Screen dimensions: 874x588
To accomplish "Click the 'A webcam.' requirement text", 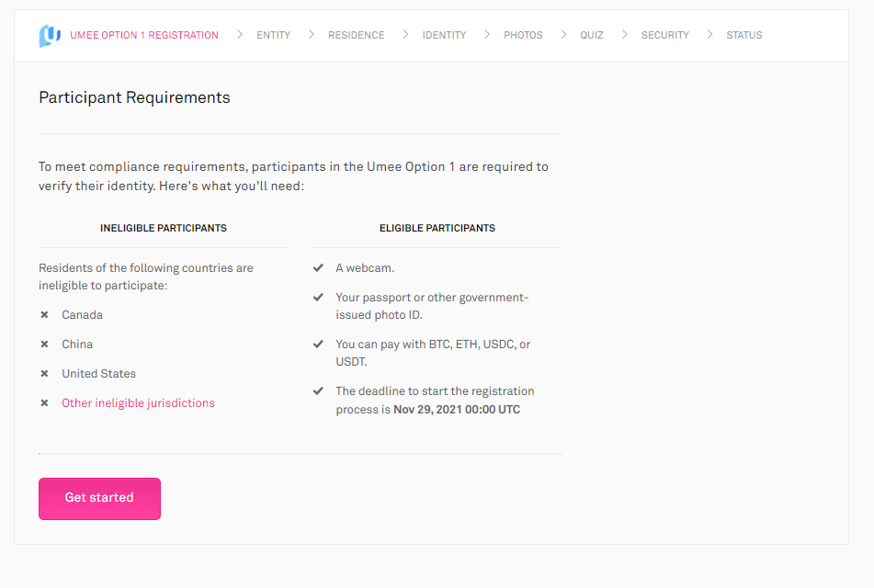I will click(365, 268).
